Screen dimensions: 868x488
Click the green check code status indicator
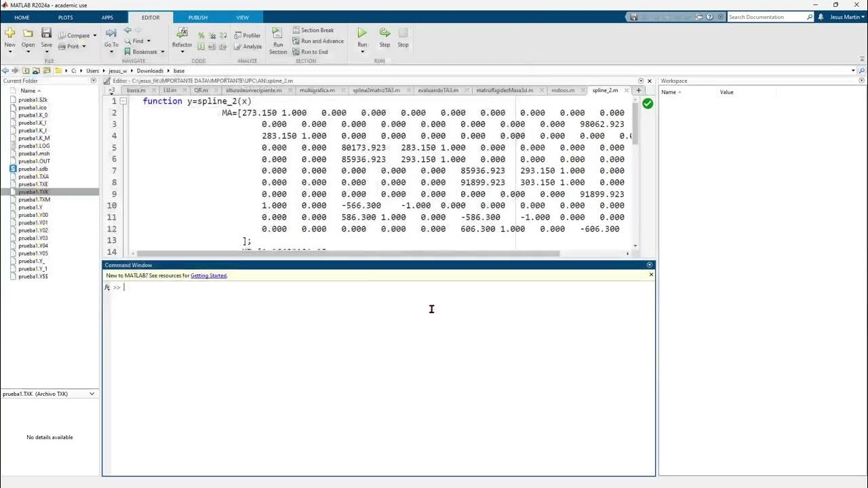pos(648,104)
